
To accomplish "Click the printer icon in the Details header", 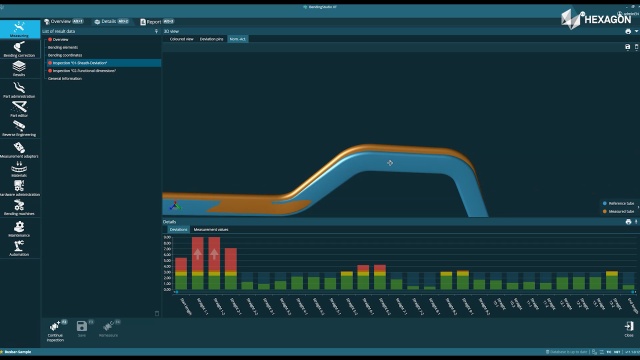I will pos(628,222).
